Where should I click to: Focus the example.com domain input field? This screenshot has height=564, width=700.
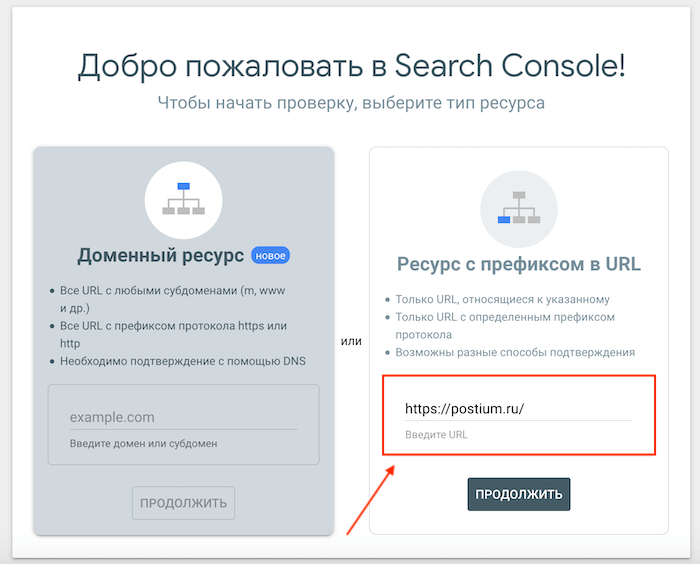coord(183,417)
